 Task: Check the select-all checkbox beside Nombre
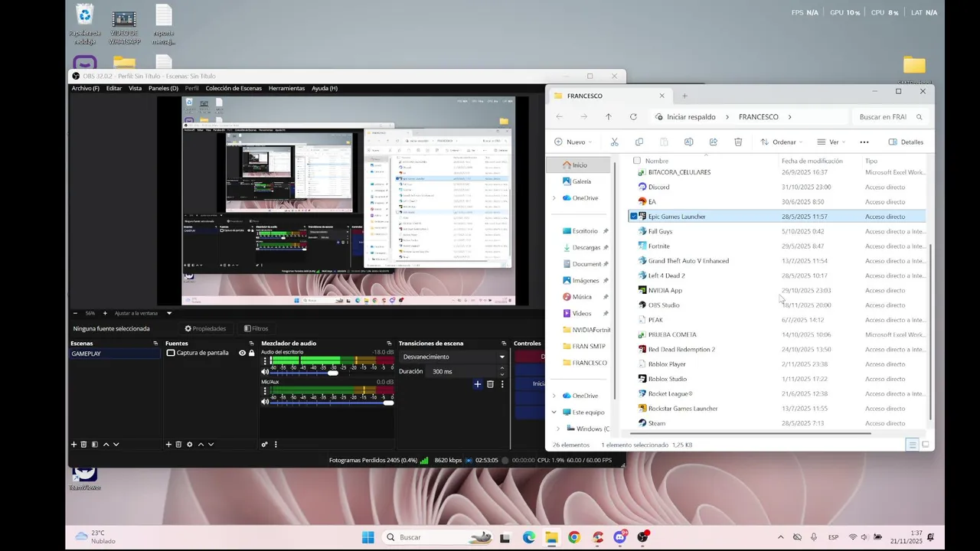pyautogui.click(x=636, y=161)
